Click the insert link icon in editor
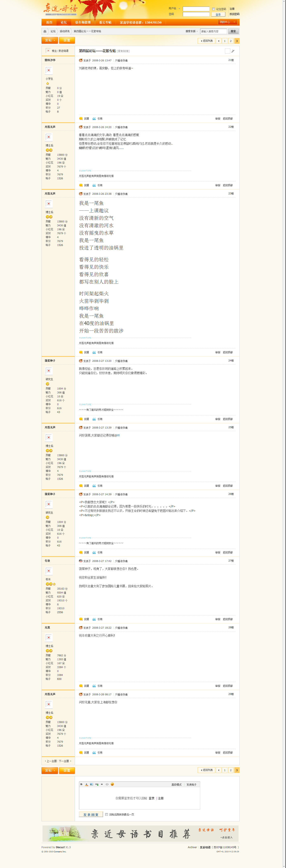This screenshot has width=286, height=868. (x=97, y=784)
